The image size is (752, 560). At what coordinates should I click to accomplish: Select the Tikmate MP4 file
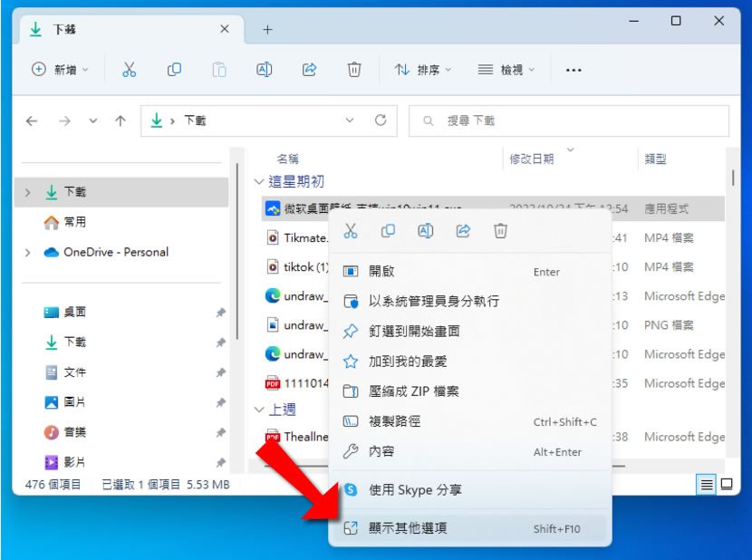pos(297,237)
